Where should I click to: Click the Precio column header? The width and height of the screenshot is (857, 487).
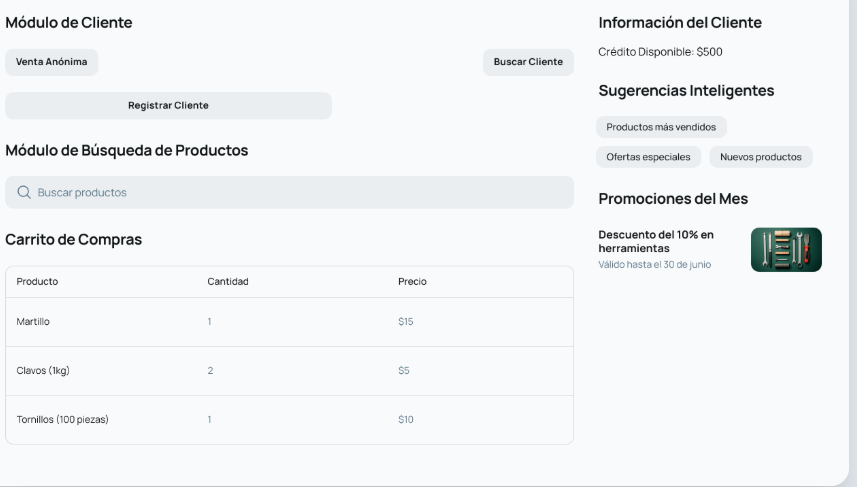[x=412, y=282]
